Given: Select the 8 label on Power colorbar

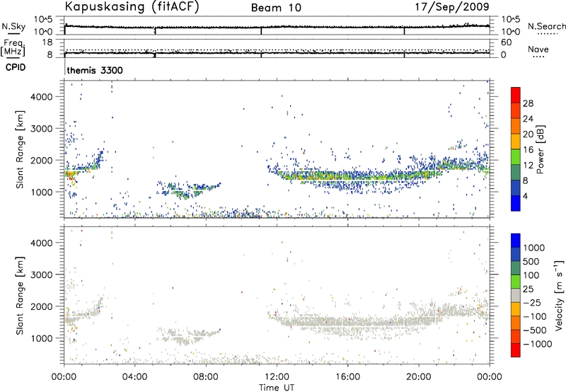Looking at the screenshot, I should 525,180.
